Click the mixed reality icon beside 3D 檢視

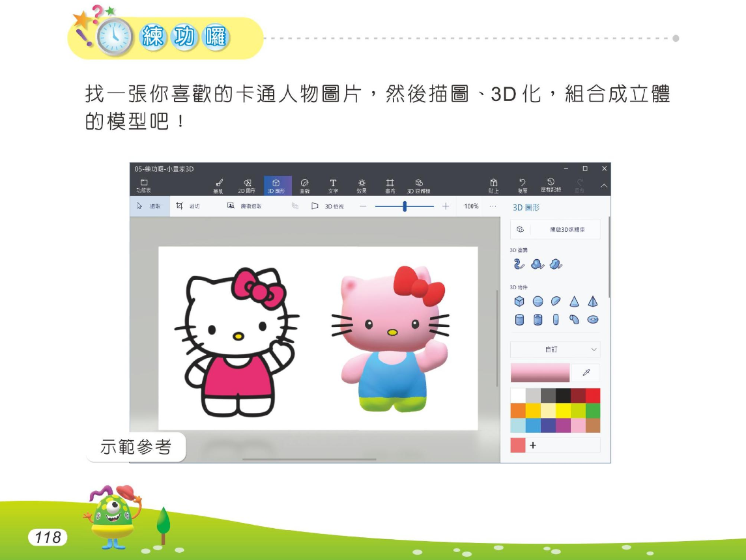click(295, 206)
